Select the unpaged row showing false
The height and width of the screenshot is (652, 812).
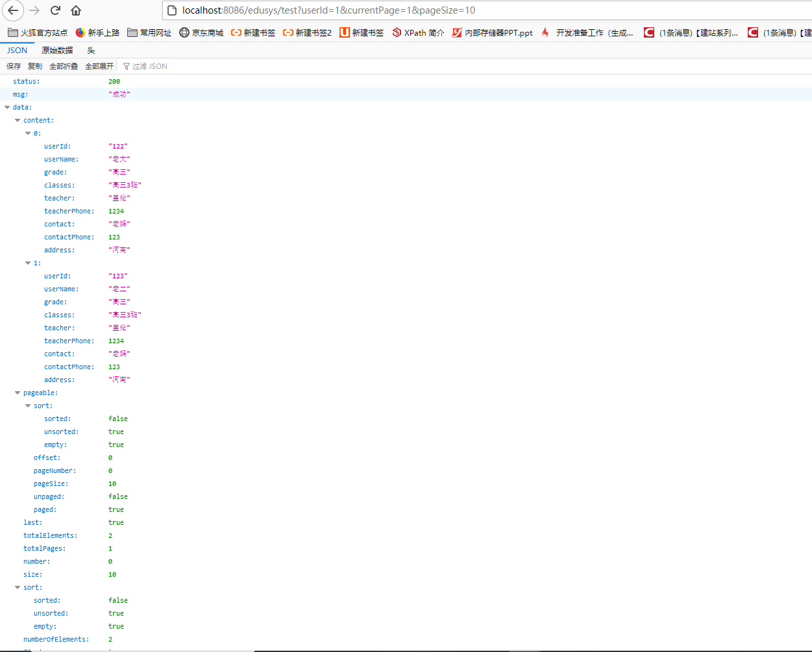coord(406,496)
